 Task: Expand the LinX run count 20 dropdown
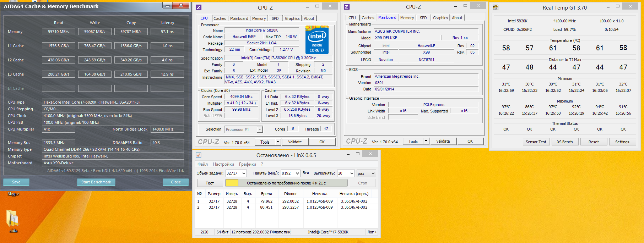pos(352,173)
